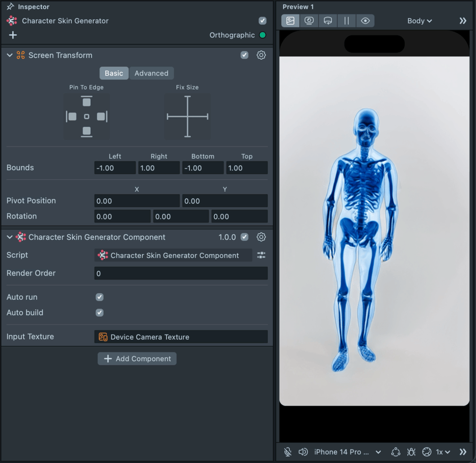Uncheck the Screen Transform enabled checkbox
This screenshot has width=476, height=463.
pyautogui.click(x=244, y=55)
